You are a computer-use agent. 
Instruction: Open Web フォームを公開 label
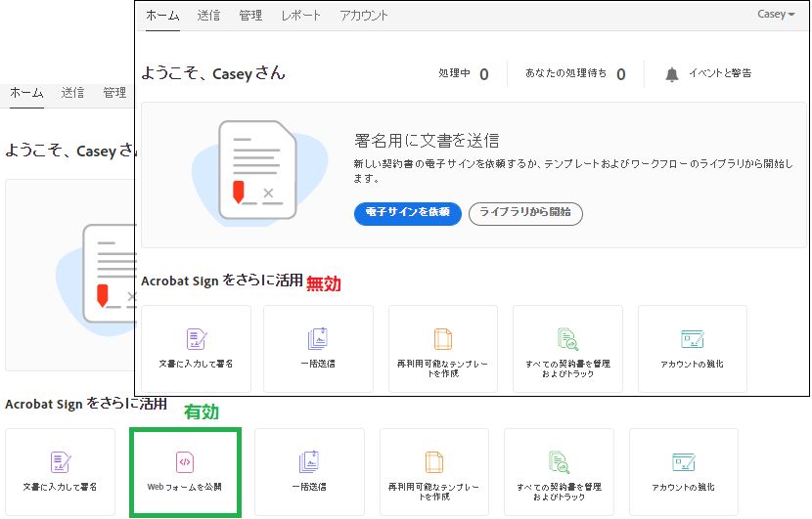184,487
